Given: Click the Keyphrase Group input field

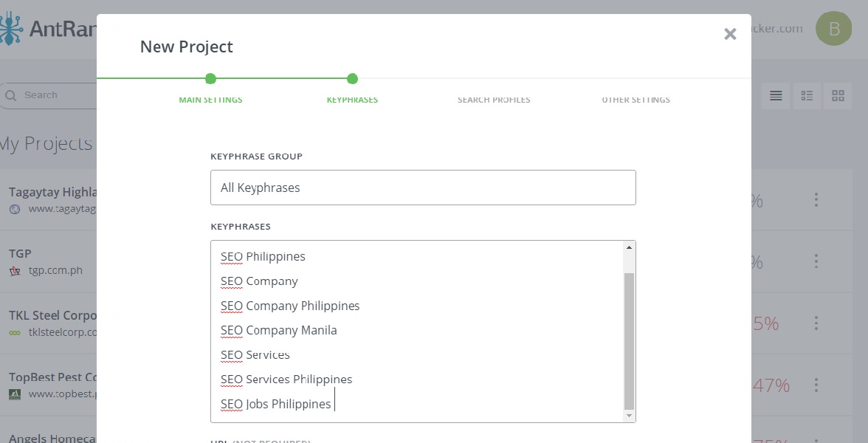Looking at the screenshot, I should click(423, 188).
